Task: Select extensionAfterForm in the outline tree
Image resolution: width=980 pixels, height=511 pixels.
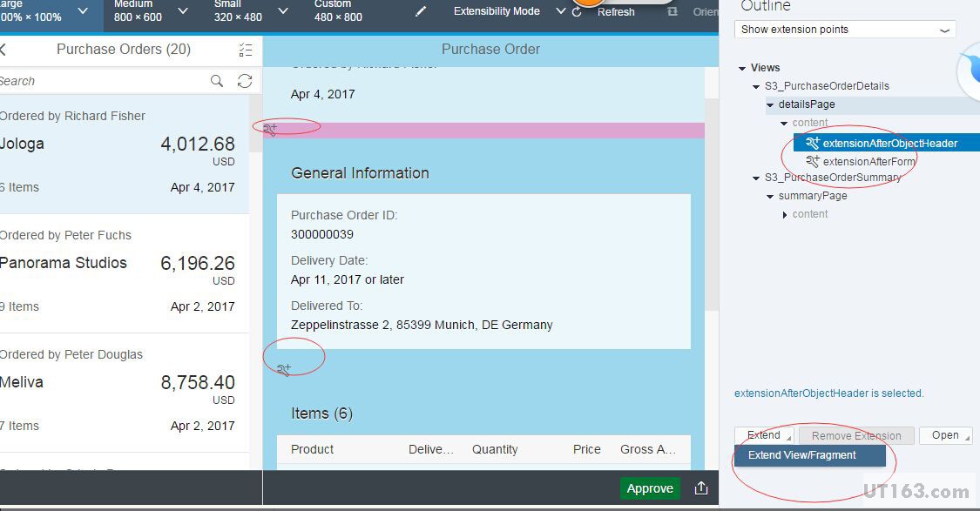Action: coord(868,161)
